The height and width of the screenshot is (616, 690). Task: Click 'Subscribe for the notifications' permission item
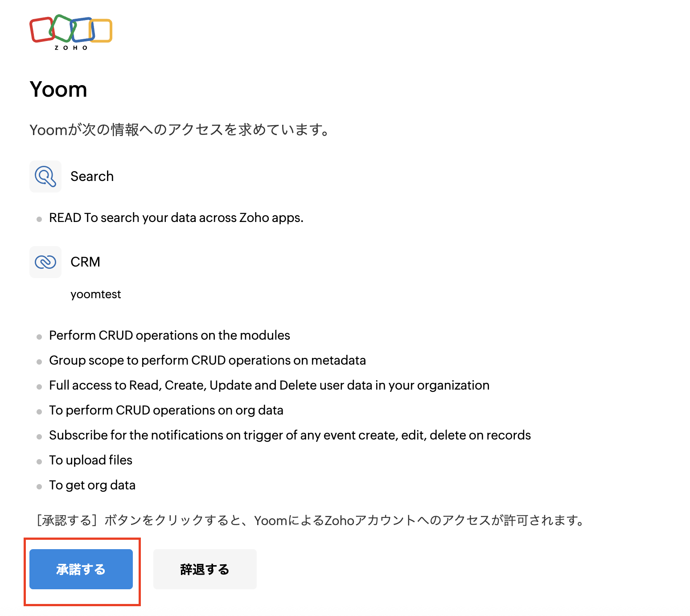[x=290, y=435]
